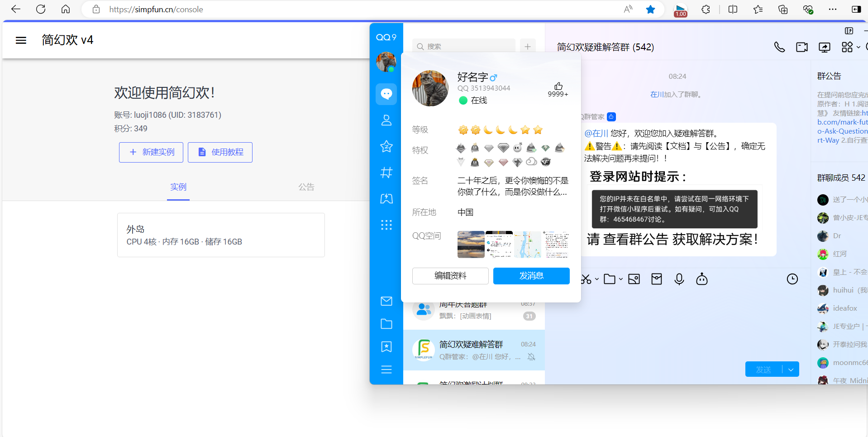Click the 在线 status indicator
The image size is (868, 437).
pyautogui.click(x=473, y=101)
